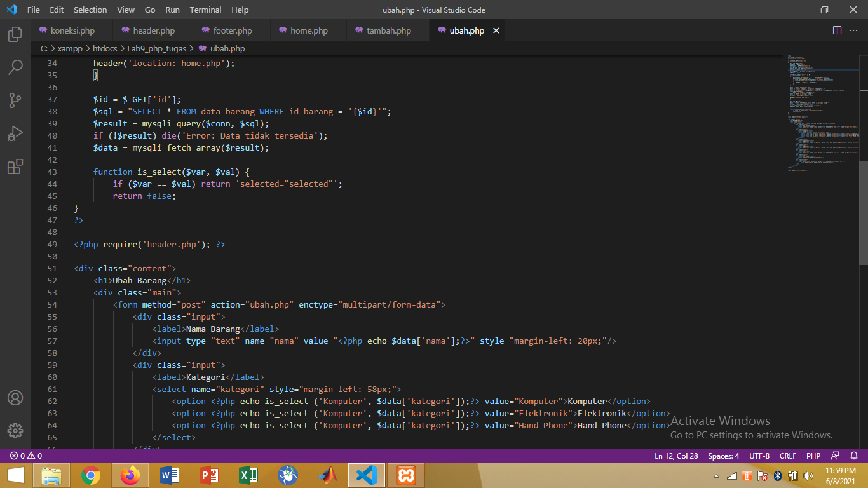
Task: Open PowerPoint from taskbar
Action: (209, 475)
